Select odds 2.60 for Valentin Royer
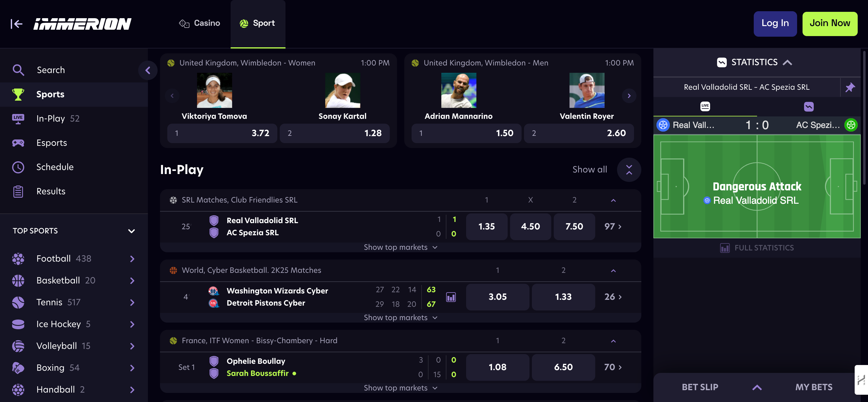868x402 pixels. pos(579,133)
